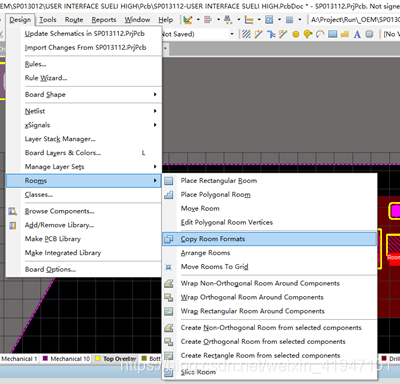Choose Create Orthogonal Room from selected components
400x384 pixels.
point(269,342)
